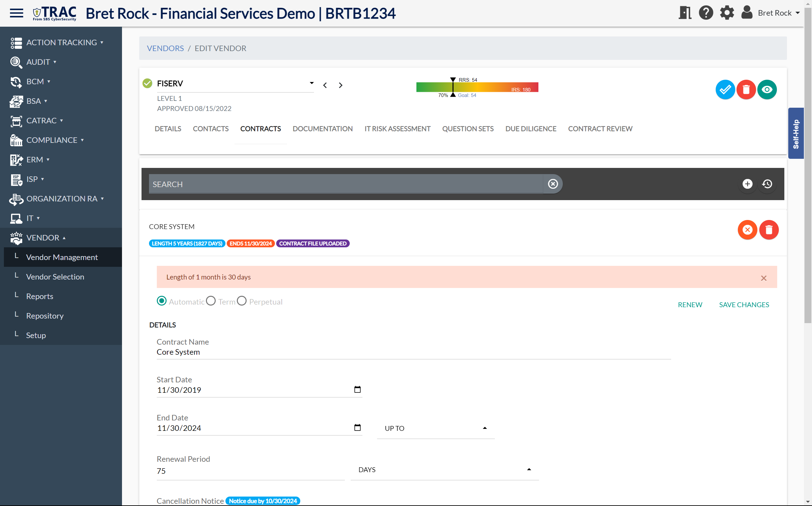The height and width of the screenshot is (506, 812).
Task: Go to next vendor arrow
Action: tap(340, 85)
